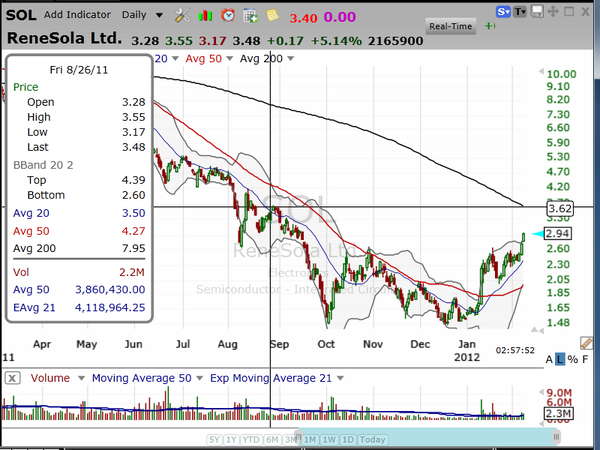This screenshot has height=450, width=600.
Task: Collapse the price scale top triangle near 10.00
Action: (541, 72)
